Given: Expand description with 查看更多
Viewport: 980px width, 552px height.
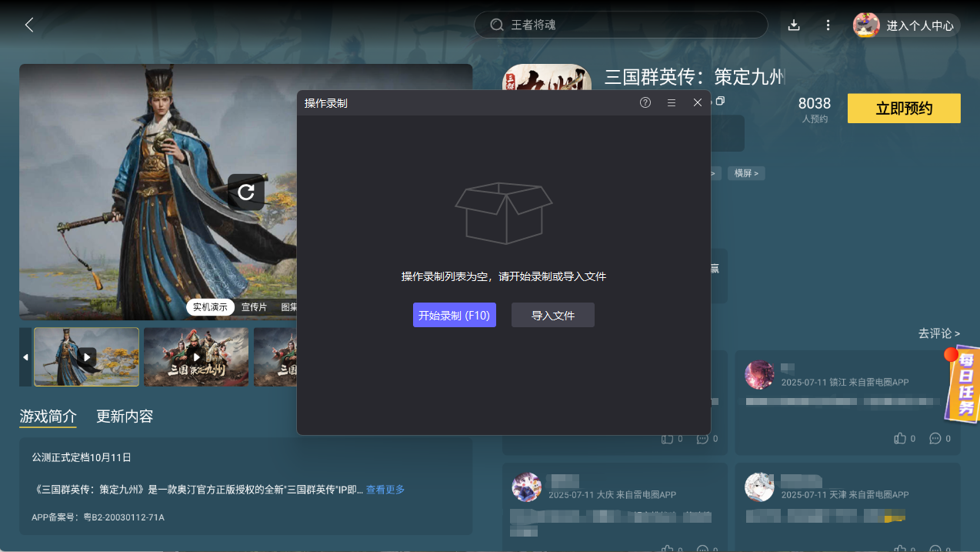Looking at the screenshot, I should coord(385,490).
